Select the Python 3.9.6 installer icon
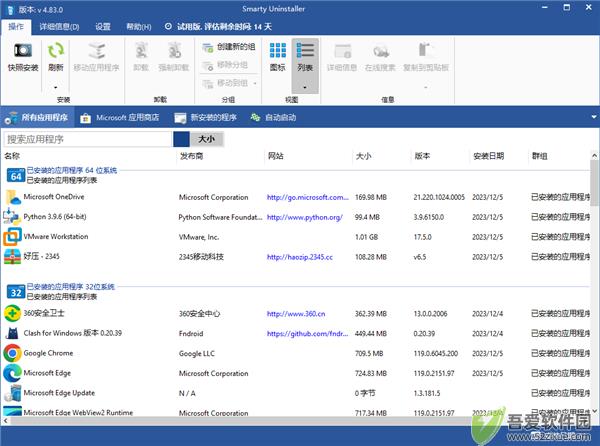The width and height of the screenshot is (600, 446). click(x=12, y=217)
